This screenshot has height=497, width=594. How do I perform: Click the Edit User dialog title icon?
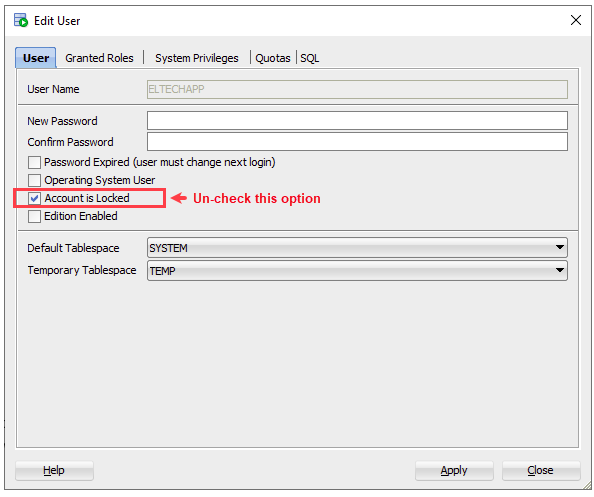(x=21, y=20)
